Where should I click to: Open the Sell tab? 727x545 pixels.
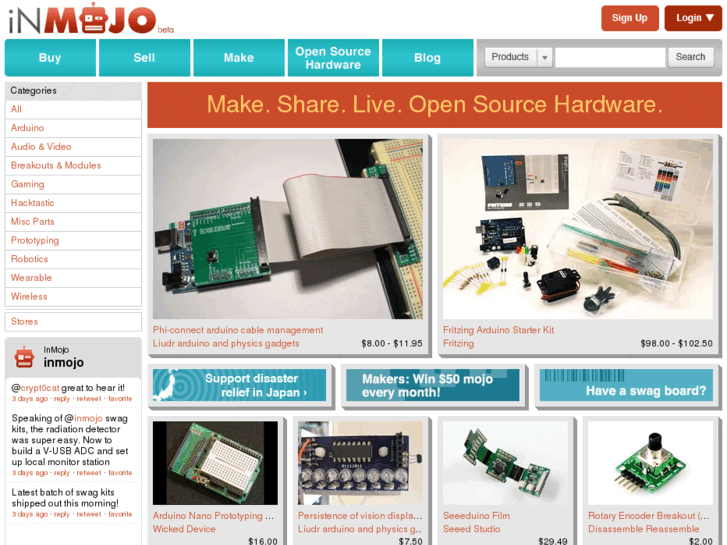click(144, 58)
